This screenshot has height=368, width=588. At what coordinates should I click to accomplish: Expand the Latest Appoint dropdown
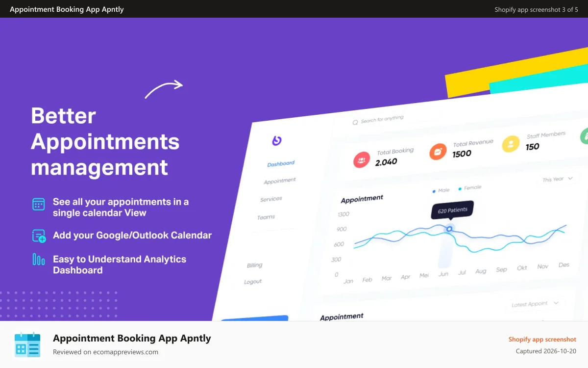(x=534, y=304)
